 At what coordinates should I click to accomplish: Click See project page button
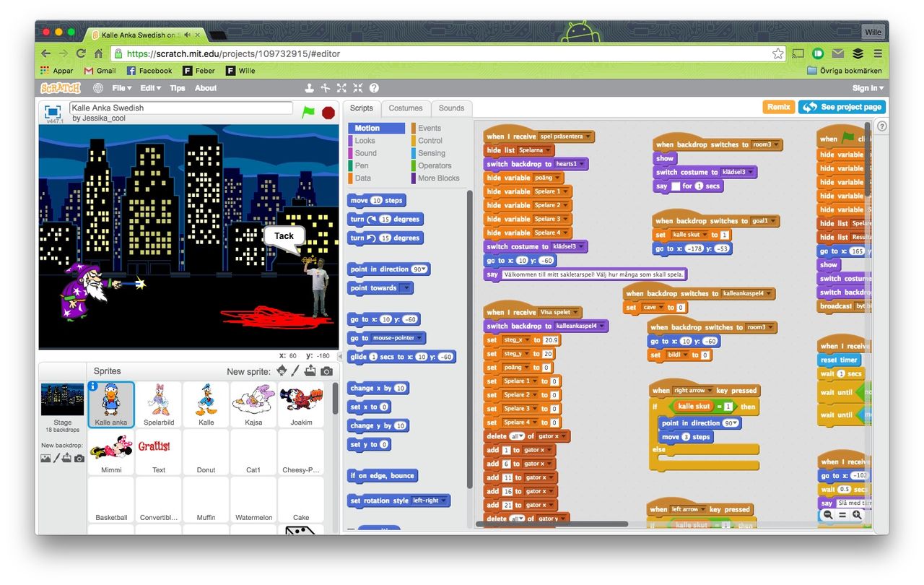842,107
